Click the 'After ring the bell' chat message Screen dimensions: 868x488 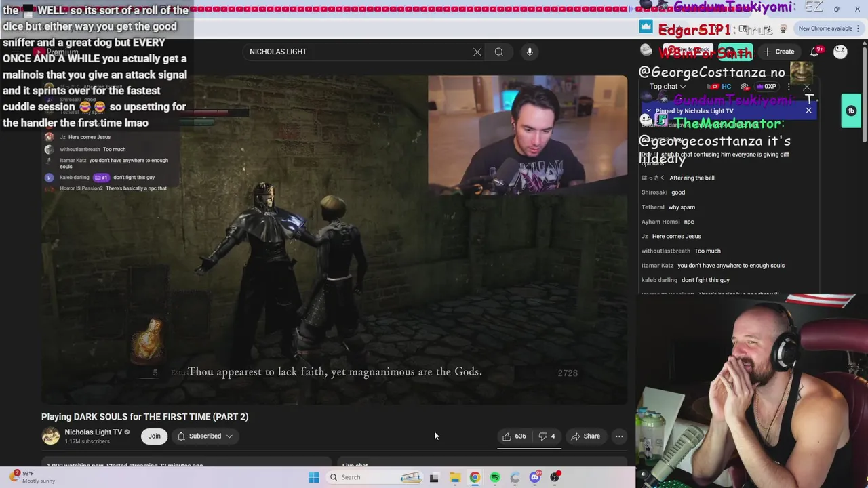(x=678, y=178)
